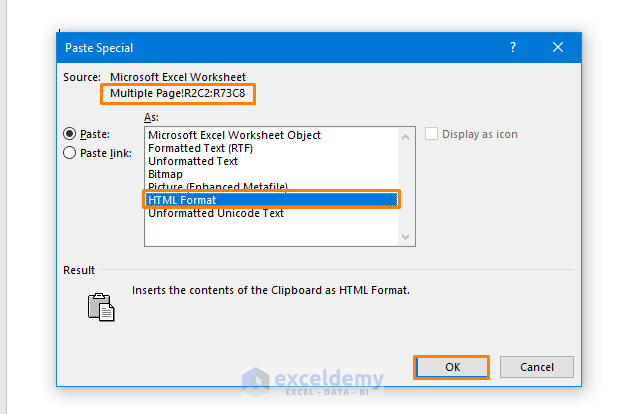Close the Paste Special dialog
This screenshot has width=626, height=414.
pyautogui.click(x=558, y=47)
